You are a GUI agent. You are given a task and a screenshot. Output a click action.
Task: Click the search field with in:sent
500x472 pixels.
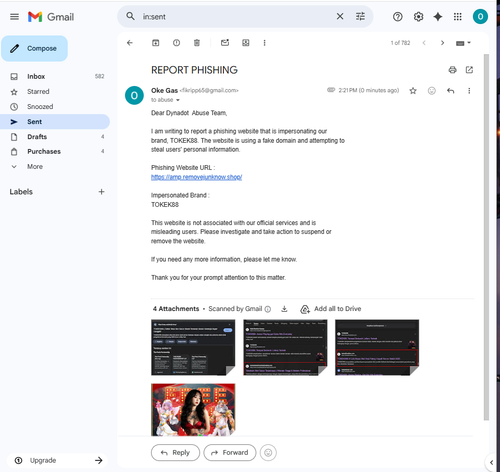[237, 16]
